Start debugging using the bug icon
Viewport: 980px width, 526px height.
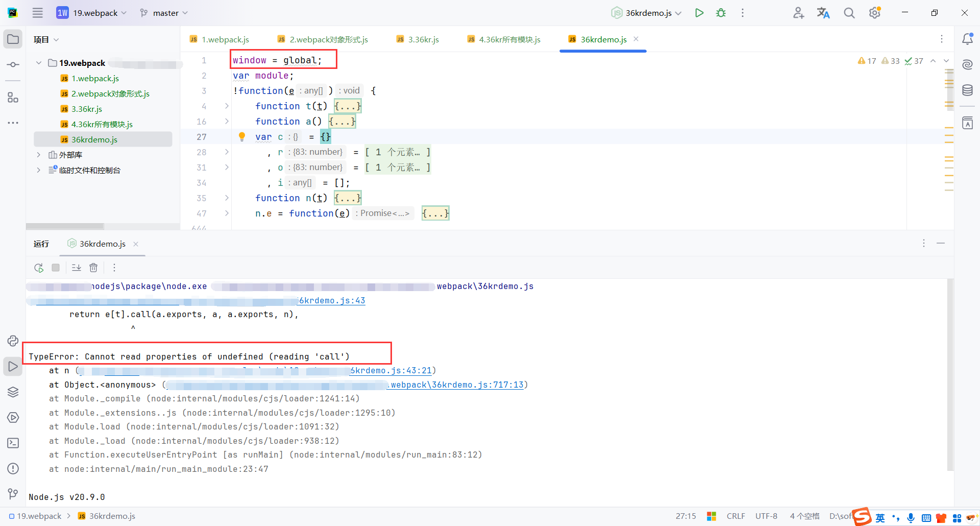point(721,13)
